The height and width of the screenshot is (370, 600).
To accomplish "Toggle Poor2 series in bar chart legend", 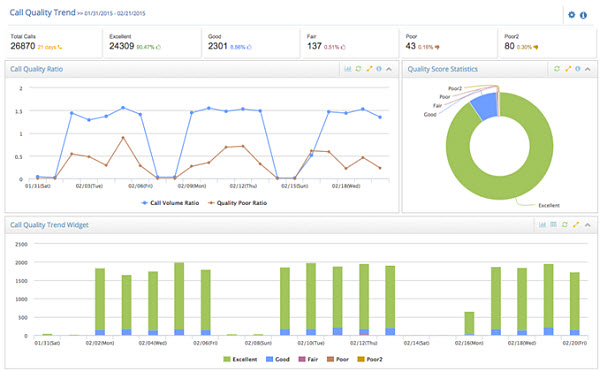I will click(x=370, y=359).
